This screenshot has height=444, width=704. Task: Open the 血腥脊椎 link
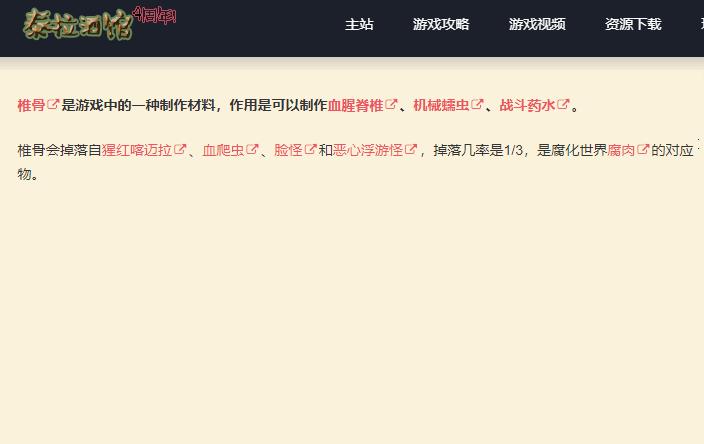pyautogui.click(x=355, y=106)
